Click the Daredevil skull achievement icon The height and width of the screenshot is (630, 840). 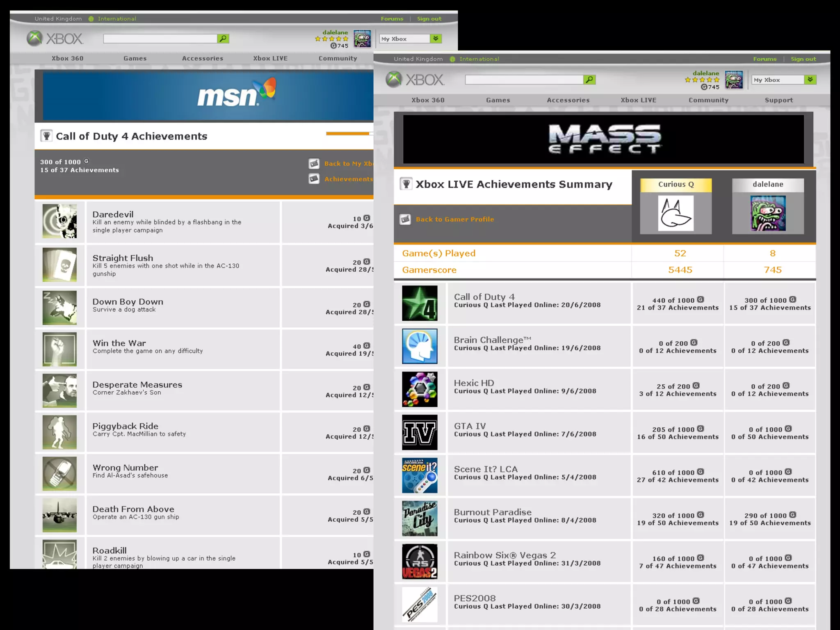[x=59, y=221]
